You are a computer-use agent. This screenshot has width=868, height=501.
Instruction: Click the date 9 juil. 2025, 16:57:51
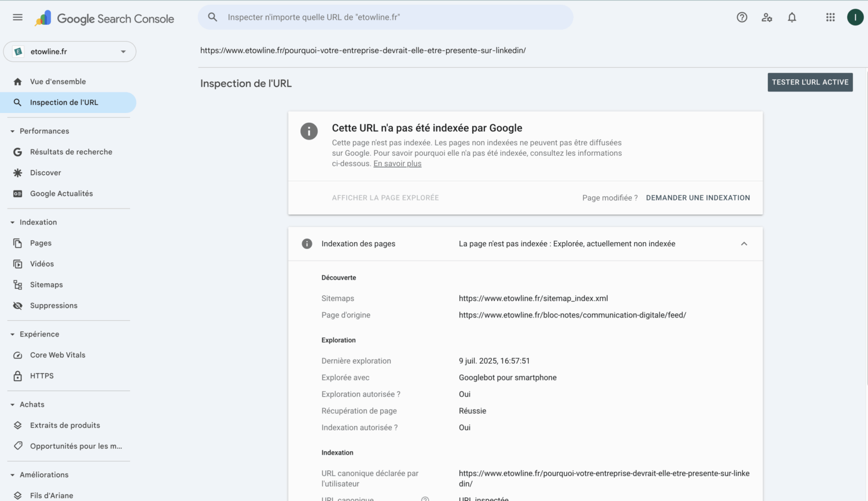click(494, 361)
